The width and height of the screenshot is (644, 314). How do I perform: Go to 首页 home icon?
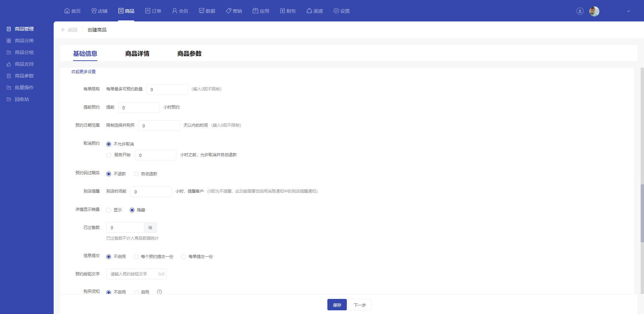[x=67, y=11]
